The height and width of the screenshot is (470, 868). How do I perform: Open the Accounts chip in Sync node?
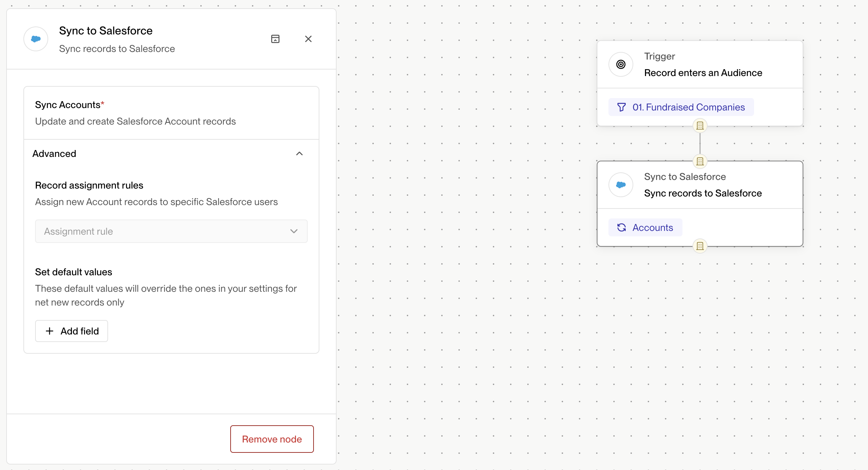(x=645, y=227)
